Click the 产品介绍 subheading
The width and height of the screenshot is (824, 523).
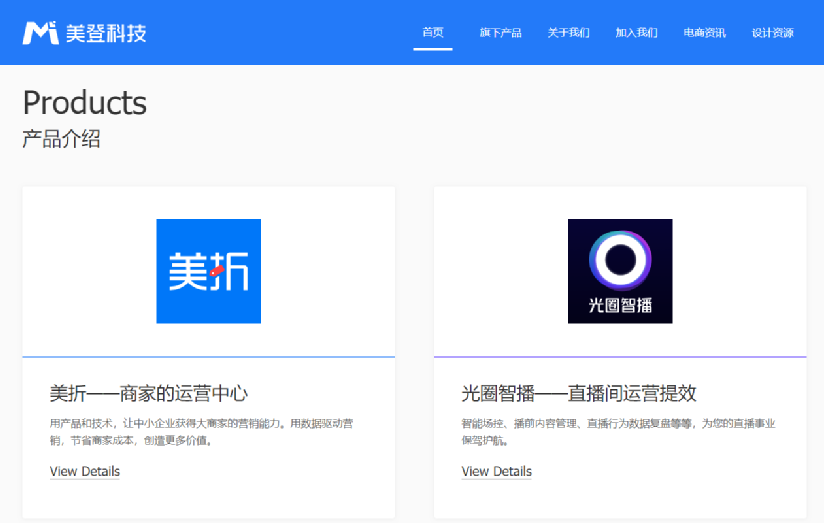point(61,139)
